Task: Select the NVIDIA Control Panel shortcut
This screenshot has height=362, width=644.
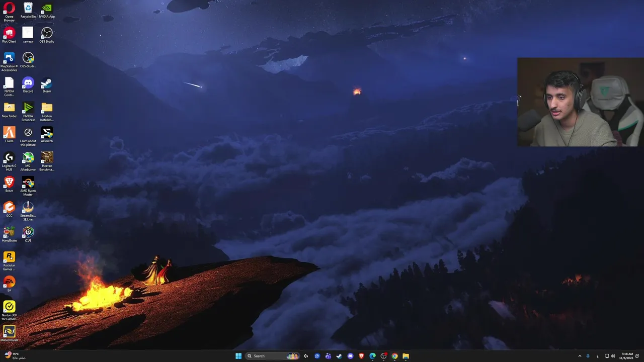Action: [x=9, y=87]
